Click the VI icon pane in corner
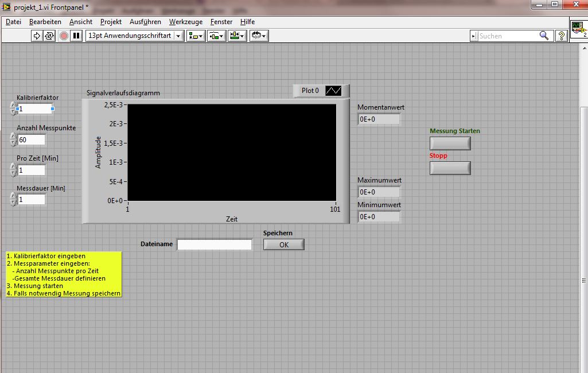This screenshot has height=373, width=588. pyautogui.click(x=579, y=29)
